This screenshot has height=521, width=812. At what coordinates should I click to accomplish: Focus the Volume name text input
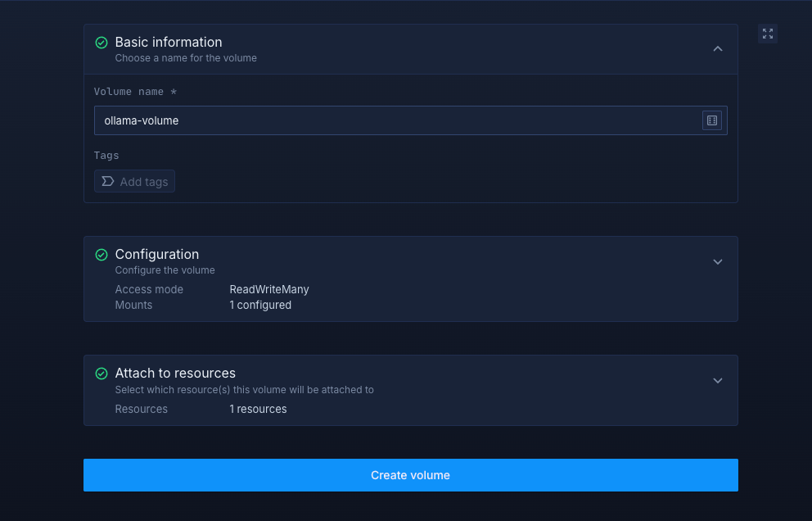[393, 120]
